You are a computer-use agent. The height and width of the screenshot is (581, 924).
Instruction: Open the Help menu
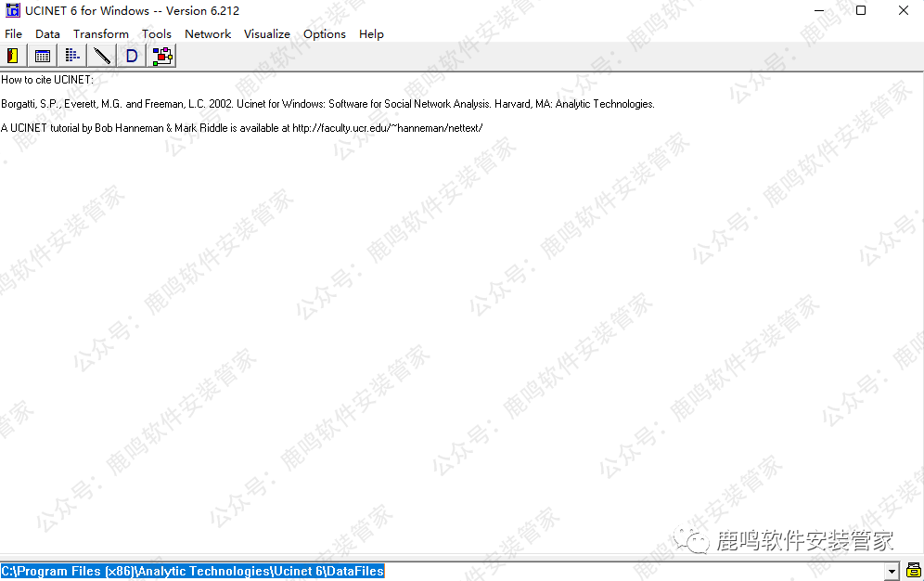tap(371, 34)
